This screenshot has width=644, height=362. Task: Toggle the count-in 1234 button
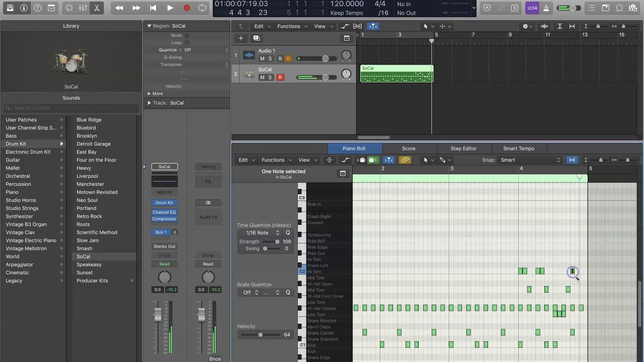(x=532, y=8)
